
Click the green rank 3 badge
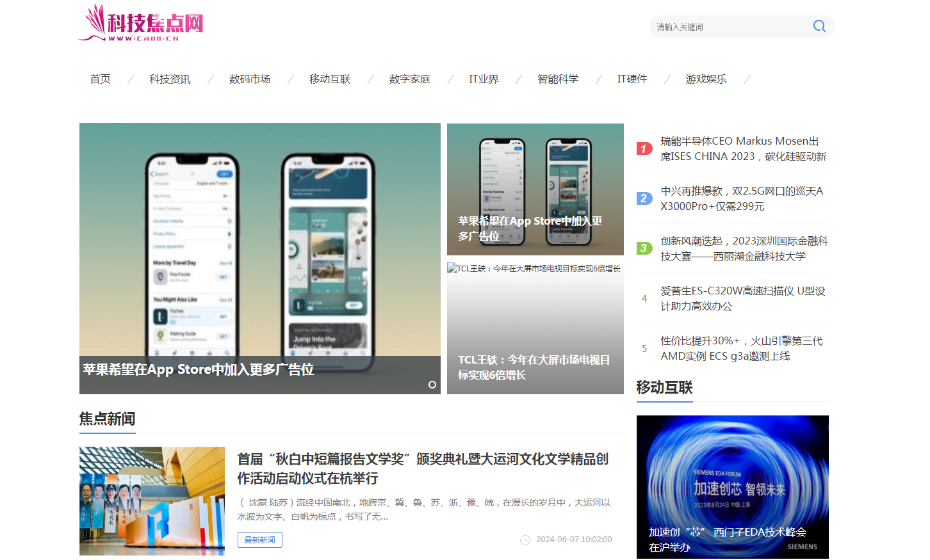click(x=644, y=248)
